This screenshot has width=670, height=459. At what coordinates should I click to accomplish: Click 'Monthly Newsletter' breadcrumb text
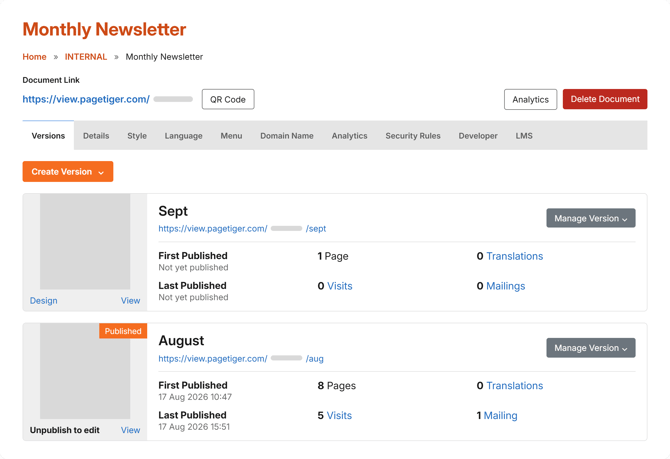(164, 57)
